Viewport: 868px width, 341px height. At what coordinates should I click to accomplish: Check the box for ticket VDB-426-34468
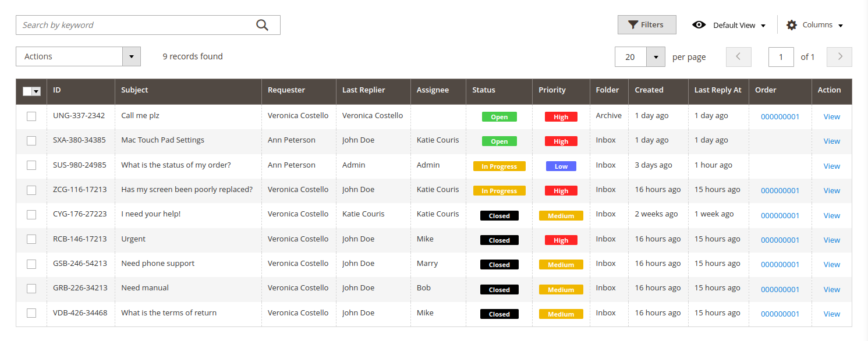tap(31, 313)
